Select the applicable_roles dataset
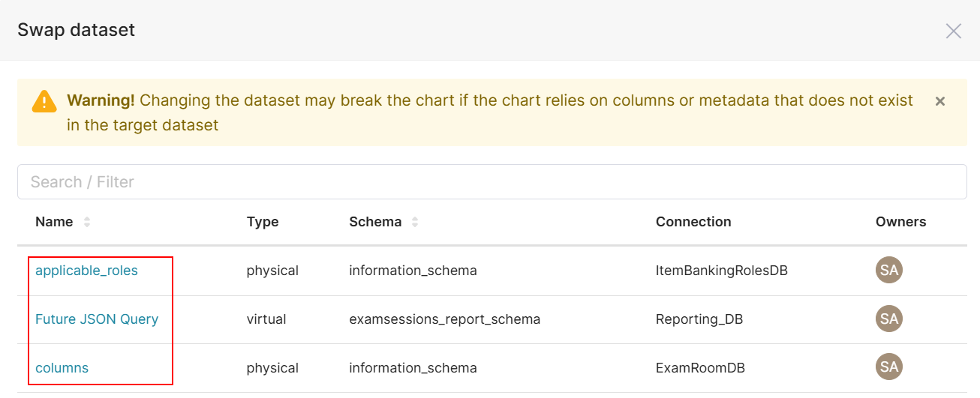Image resolution: width=980 pixels, height=398 pixels. point(86,271)
